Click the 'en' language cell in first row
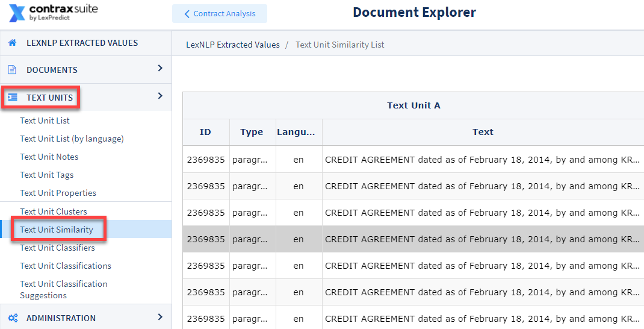 299,160
